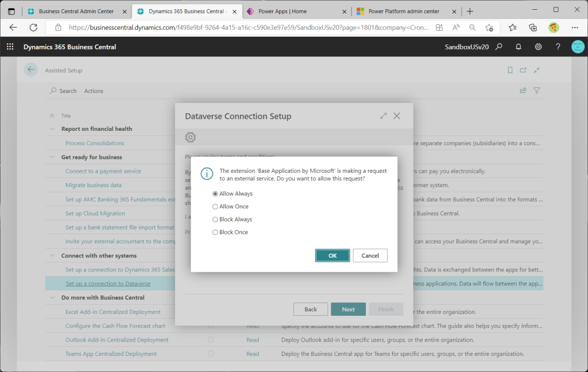Switch to the Power Platform admin center tab
The image size is (588, 372).
[x=404, y=11]
